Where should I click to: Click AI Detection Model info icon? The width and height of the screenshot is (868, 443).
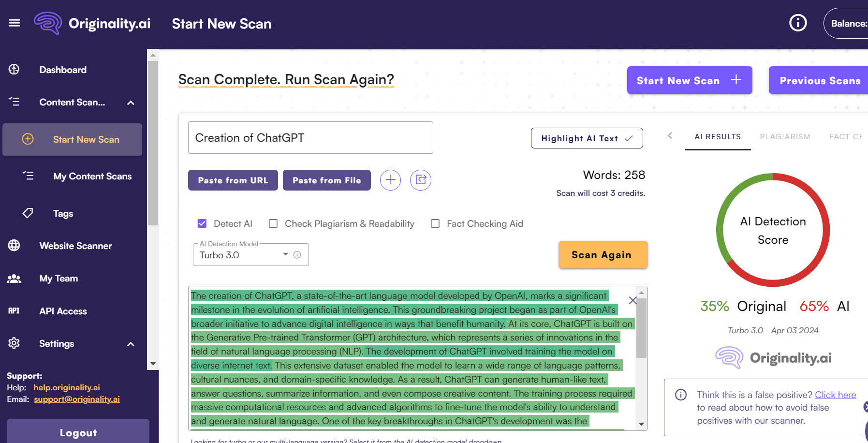(297, 255)
